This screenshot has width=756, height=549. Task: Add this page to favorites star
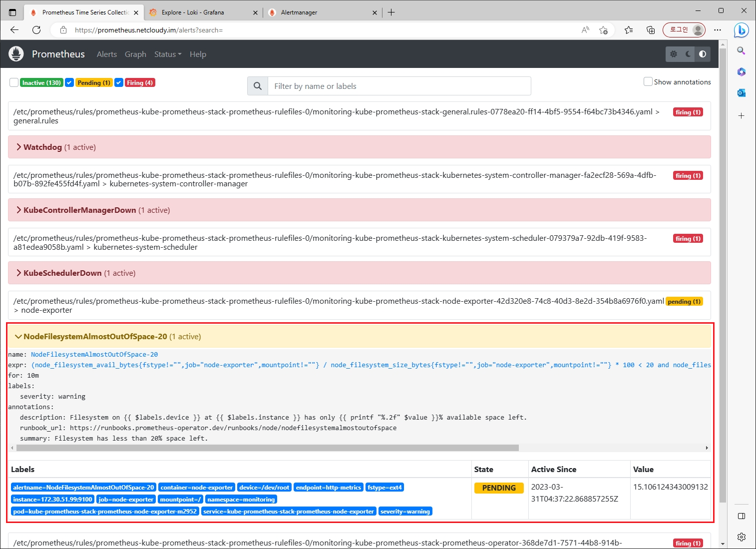pyautogui.click(x=604, y=30)
